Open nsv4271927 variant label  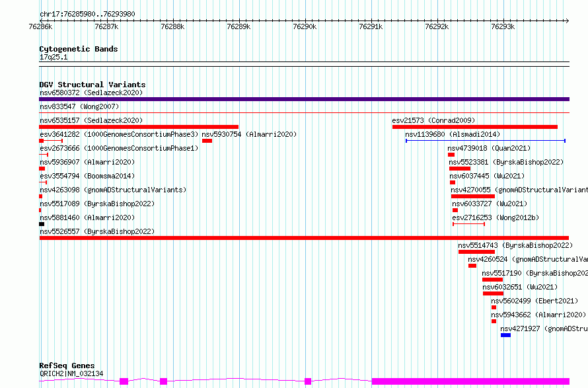click(544, 329)
